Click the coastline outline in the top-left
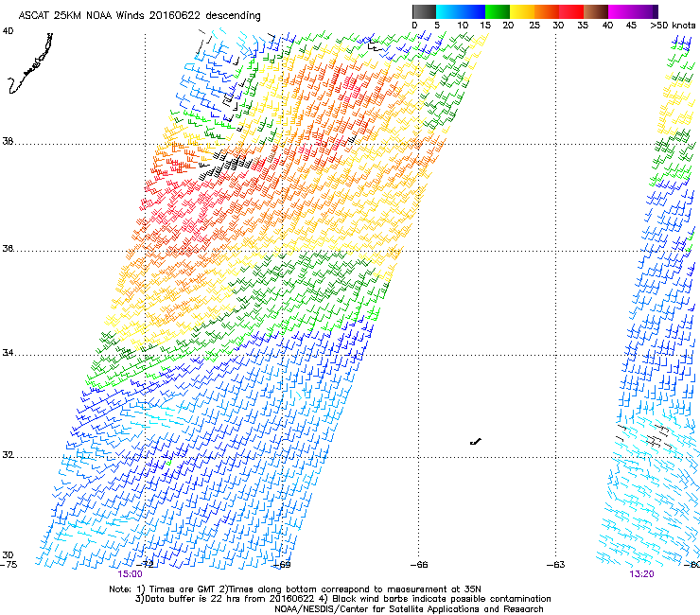Screen dimensions: 700x615 coord(30,63)
